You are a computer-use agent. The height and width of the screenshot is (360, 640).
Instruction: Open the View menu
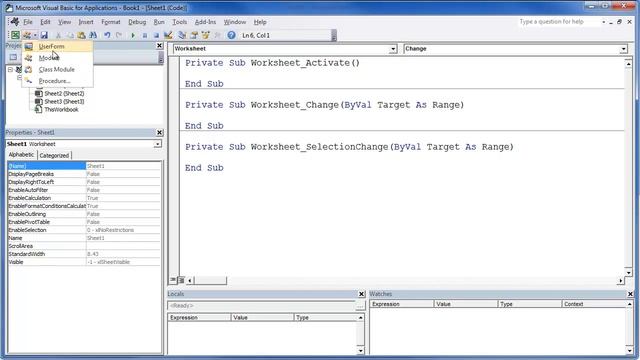[x=64, y=22]
